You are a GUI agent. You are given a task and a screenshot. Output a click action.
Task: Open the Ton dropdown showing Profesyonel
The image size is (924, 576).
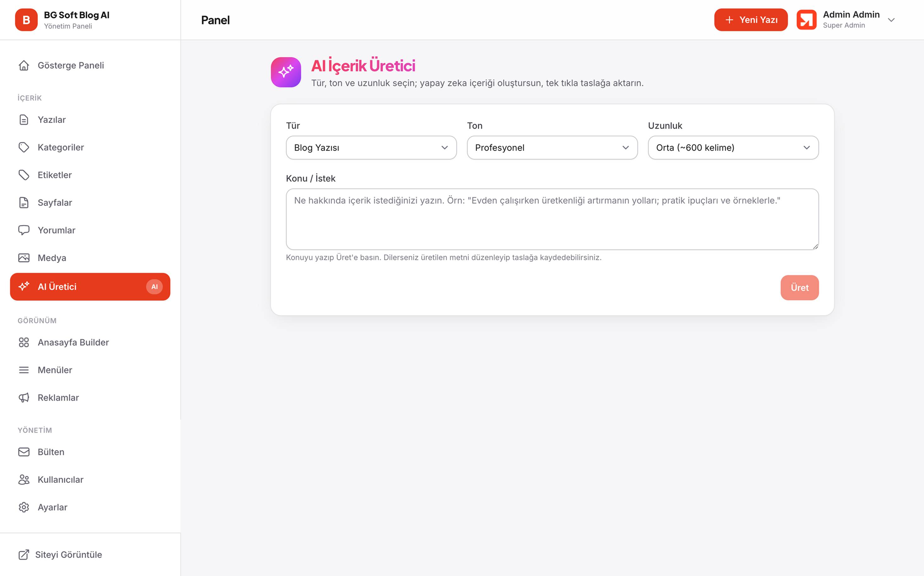coord(552,148)
